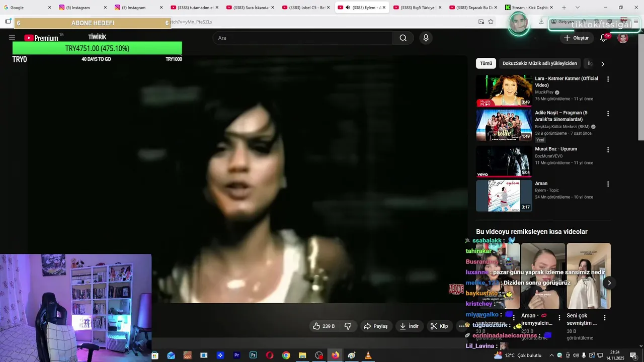The image size is (644, 362).
Task: Open the Firefox application menu
Action: [x=636, y=22]
